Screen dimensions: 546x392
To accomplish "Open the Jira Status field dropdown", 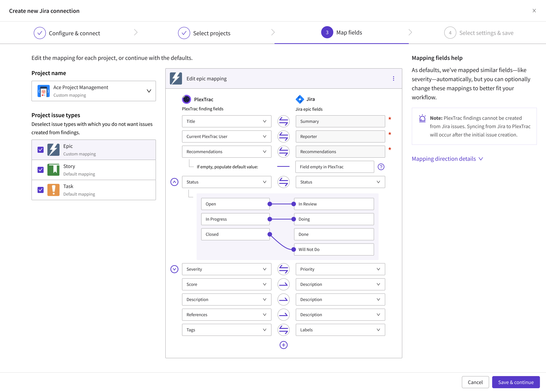I will (x=340, y=182).
